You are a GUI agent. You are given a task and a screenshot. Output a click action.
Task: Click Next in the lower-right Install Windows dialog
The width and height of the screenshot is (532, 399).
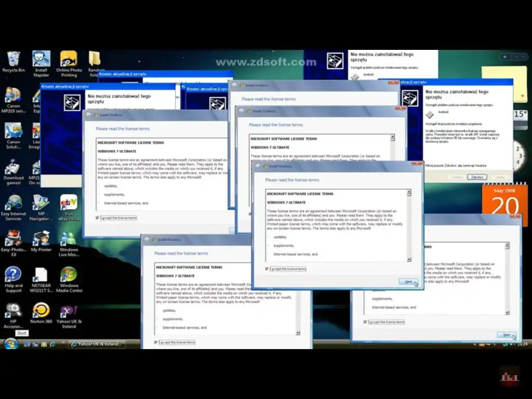(506, 335)
